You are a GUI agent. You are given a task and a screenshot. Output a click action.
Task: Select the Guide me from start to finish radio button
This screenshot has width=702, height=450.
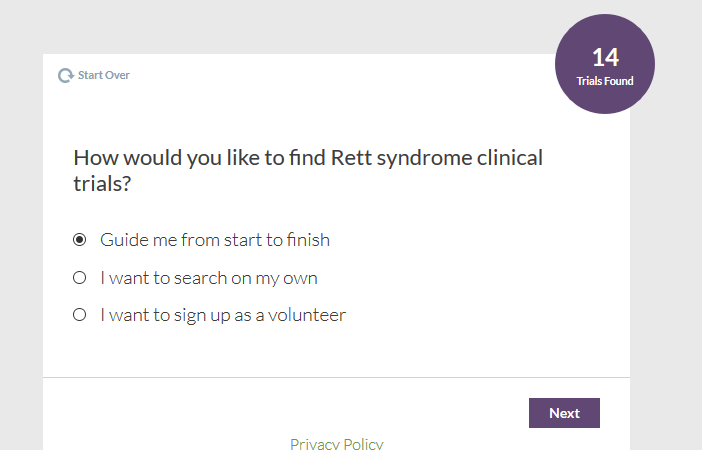point(80,240)
